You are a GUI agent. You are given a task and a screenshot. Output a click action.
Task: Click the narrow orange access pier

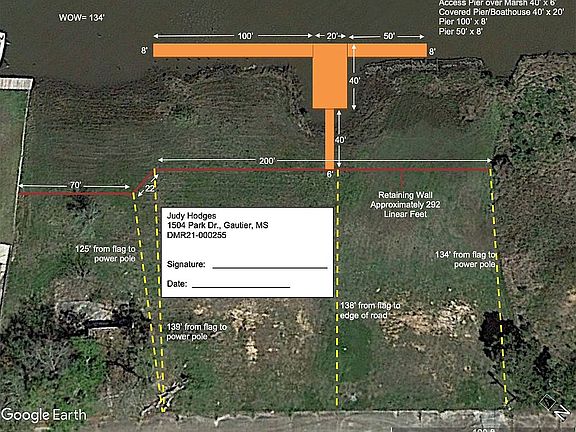330,139
